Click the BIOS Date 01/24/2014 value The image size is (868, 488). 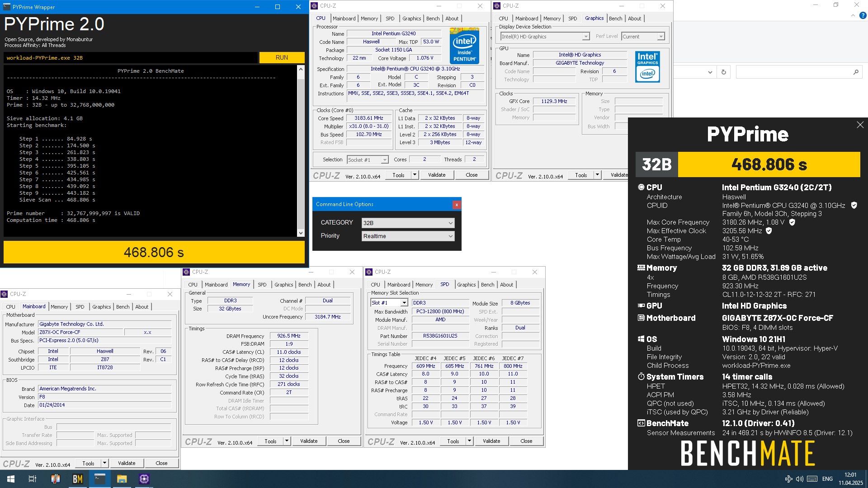(104, 405)
